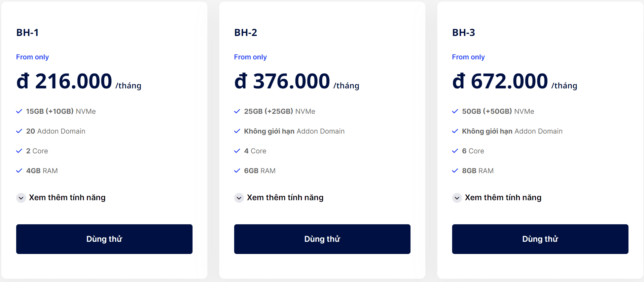The image size is (644, 282).
Task: Expand BH-2 plan chevron for more features
Action: click(x=239, y=198)
